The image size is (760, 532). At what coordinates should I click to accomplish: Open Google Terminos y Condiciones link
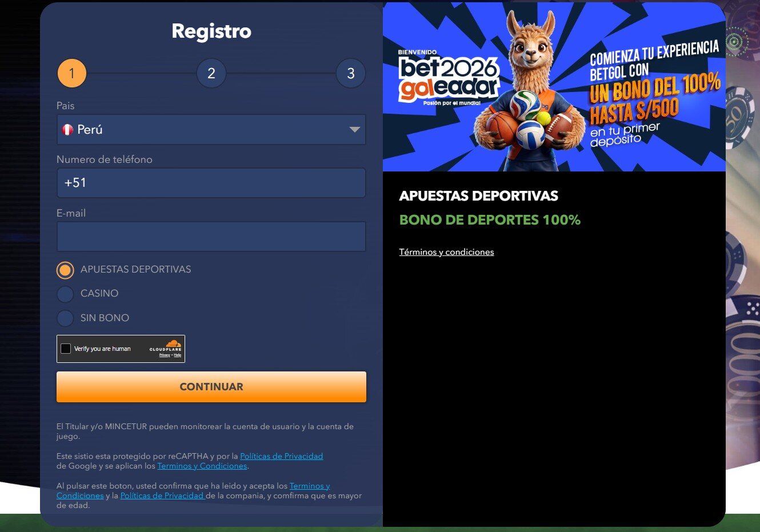pos(202,466)
